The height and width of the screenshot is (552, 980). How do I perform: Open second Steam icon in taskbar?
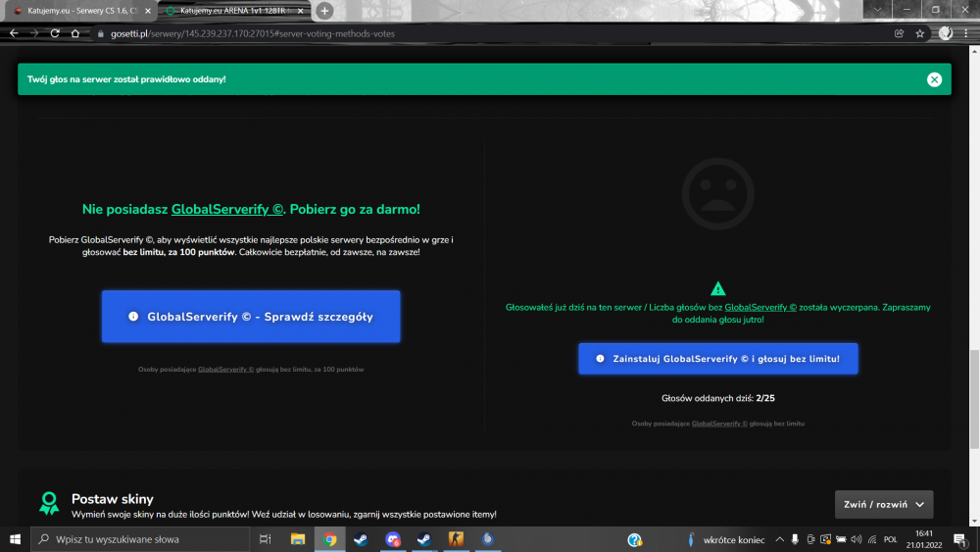[x=424, y=539]
